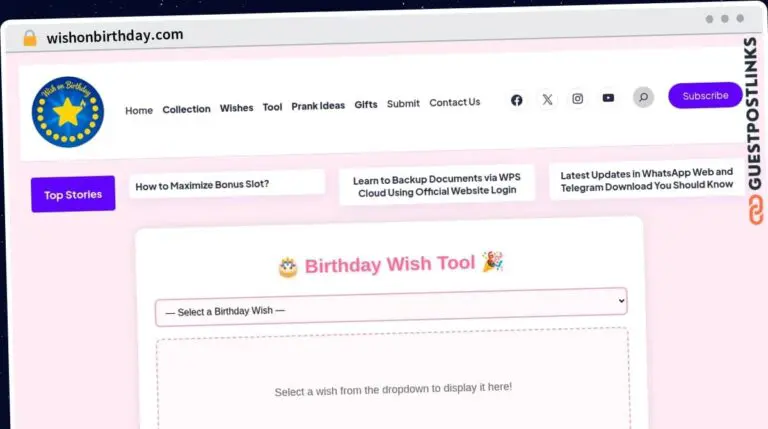Viewport: 768px width, 429px height.
Task: Click the Wish on Birthday star logo
Action: click(x=68, y=112)
